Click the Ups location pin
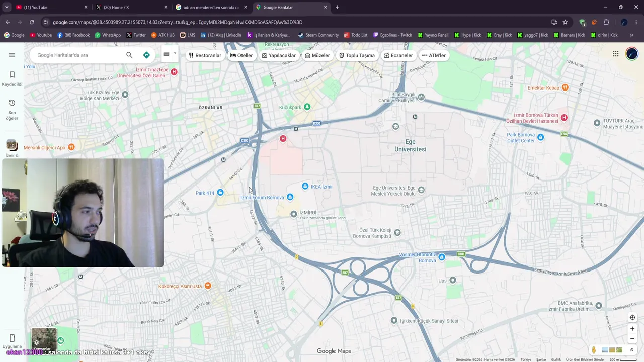 [x=453, y=280]
